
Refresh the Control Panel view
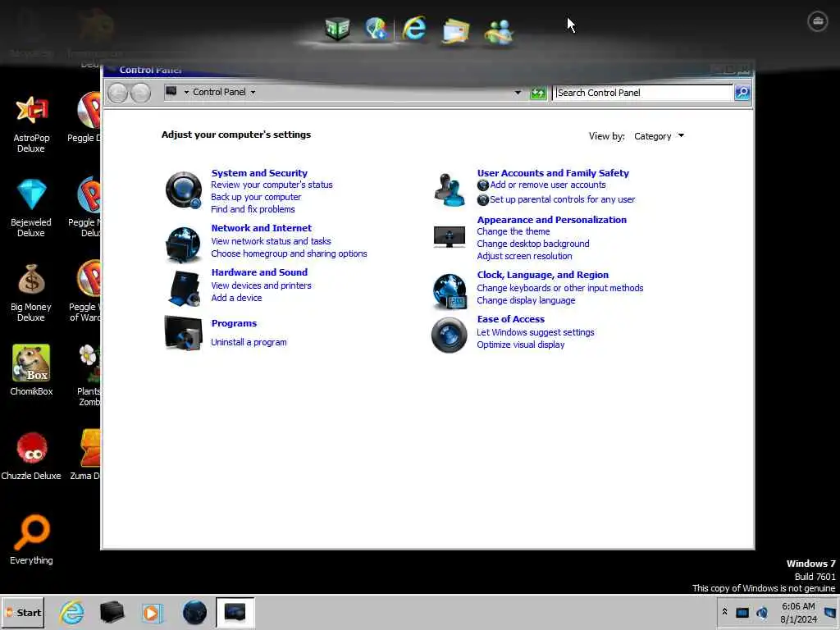point(538,94)
